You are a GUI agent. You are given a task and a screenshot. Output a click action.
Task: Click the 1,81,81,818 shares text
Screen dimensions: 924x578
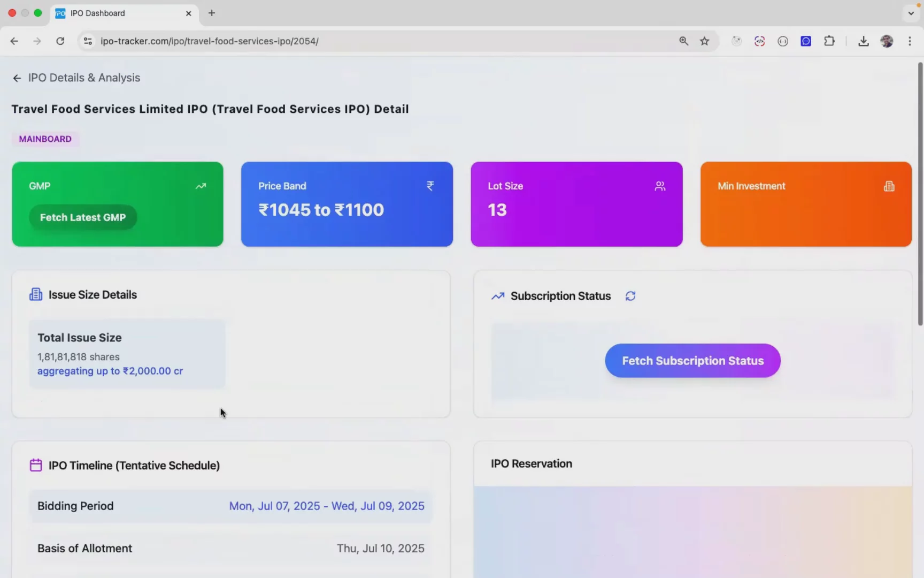[x=79, y=357]
